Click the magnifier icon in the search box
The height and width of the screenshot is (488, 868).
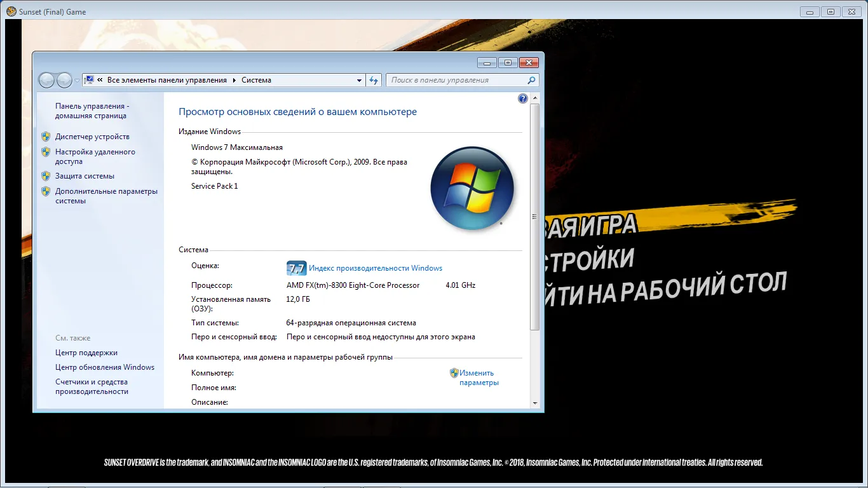(531, 80)
